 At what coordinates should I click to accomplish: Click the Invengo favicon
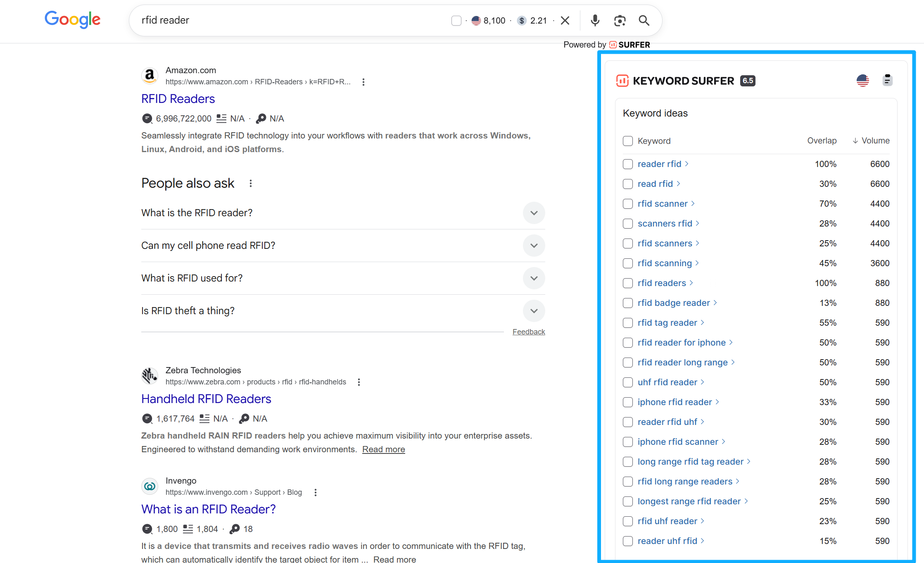[150, 486]
